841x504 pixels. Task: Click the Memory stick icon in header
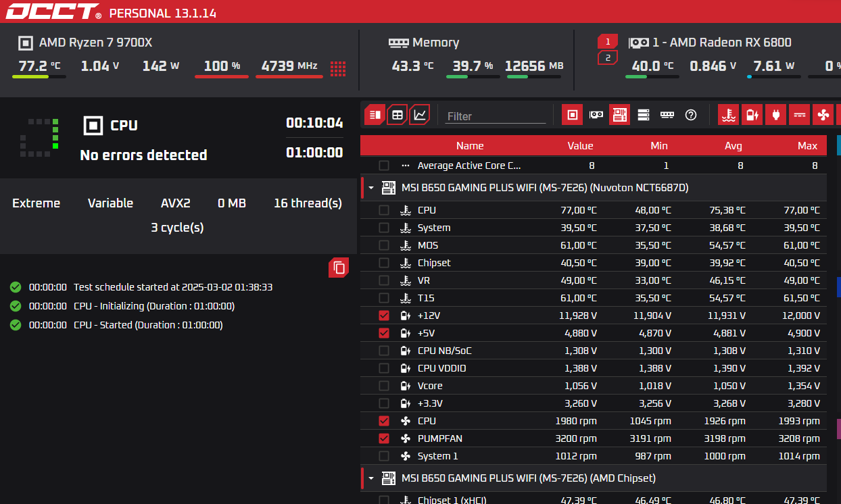click(x=398, y=43)
